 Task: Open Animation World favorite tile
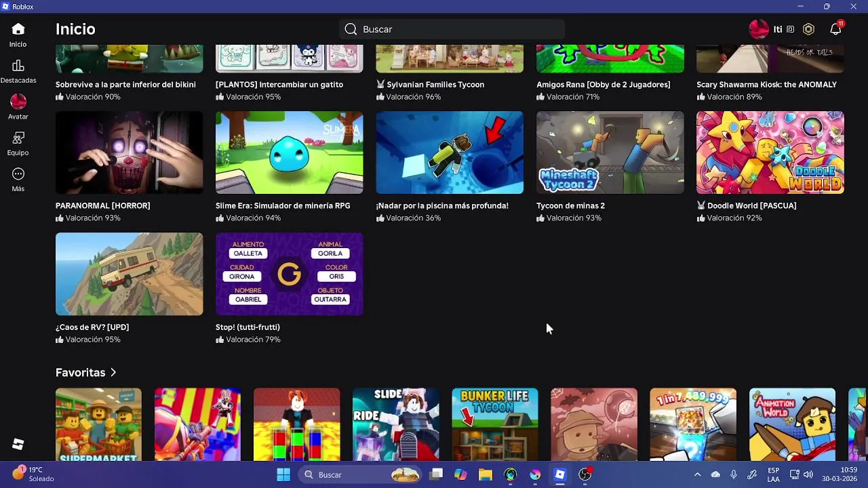click(792, 424)
